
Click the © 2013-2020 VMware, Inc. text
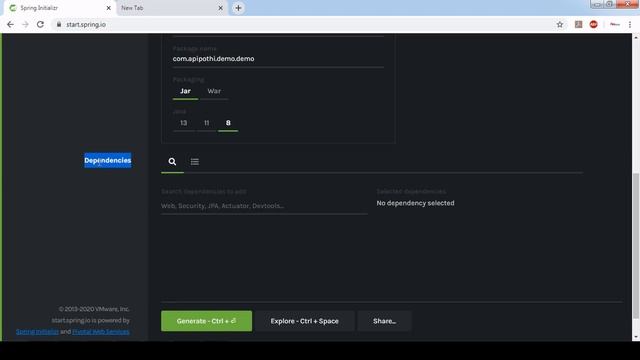[x=94, y=309]
